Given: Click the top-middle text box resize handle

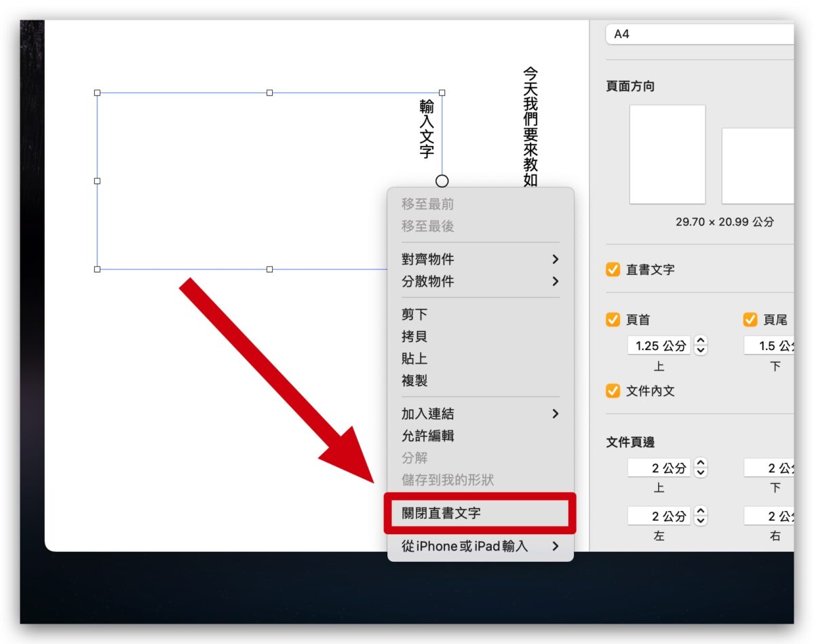Looking at the screenshot, I should coord(270,92).
